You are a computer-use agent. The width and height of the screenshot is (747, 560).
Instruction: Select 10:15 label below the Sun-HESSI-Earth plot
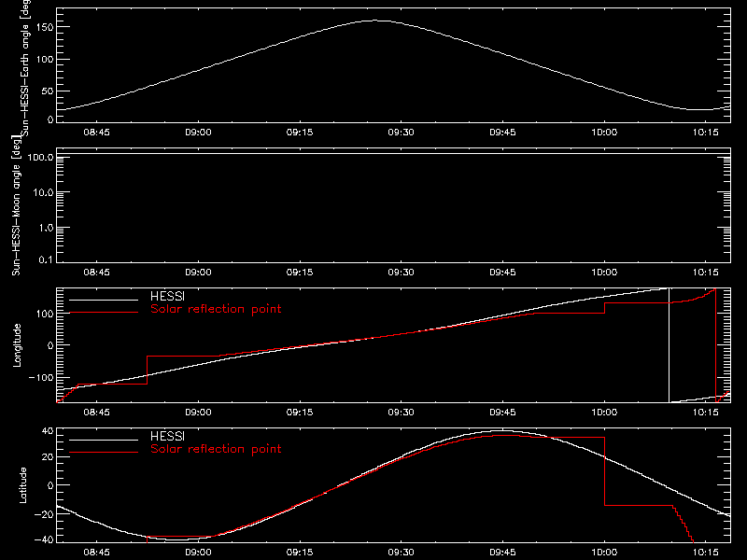[706, 132]
